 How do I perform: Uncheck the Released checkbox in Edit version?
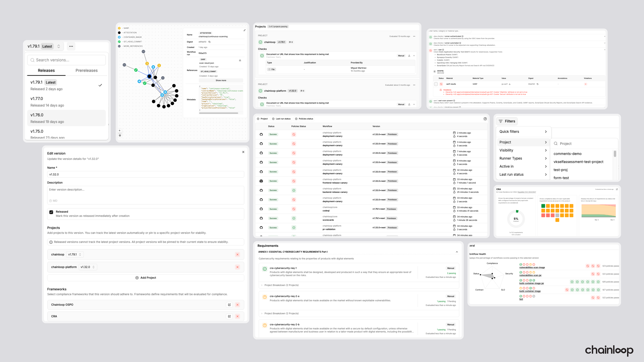click(51, 212)
